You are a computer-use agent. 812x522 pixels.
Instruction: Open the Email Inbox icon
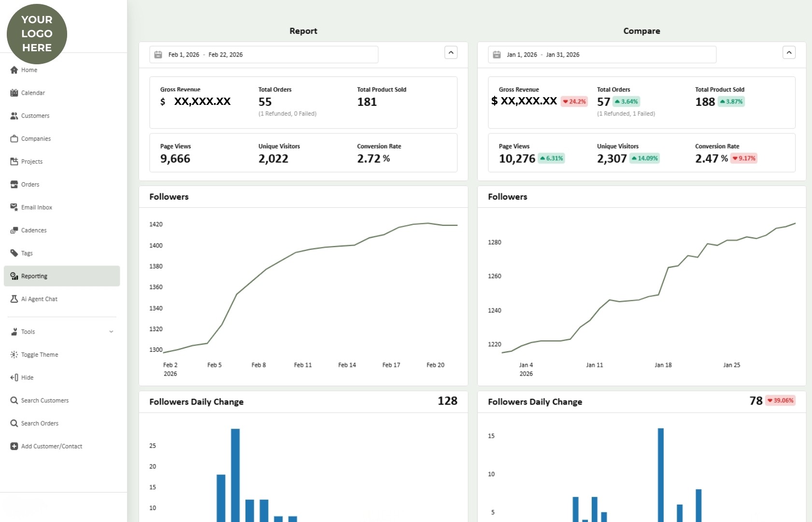(14, 207)
